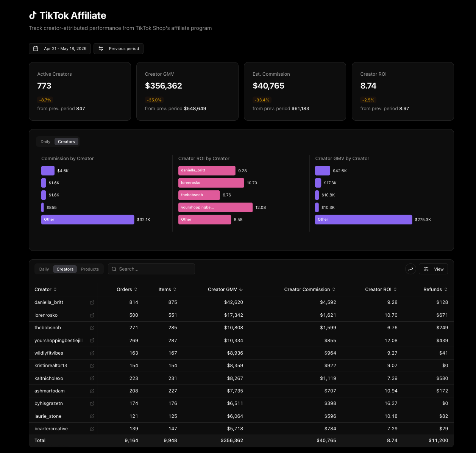476x453 pixels.
Task: Click the trend chart icon button
Action: coord(410,269)
